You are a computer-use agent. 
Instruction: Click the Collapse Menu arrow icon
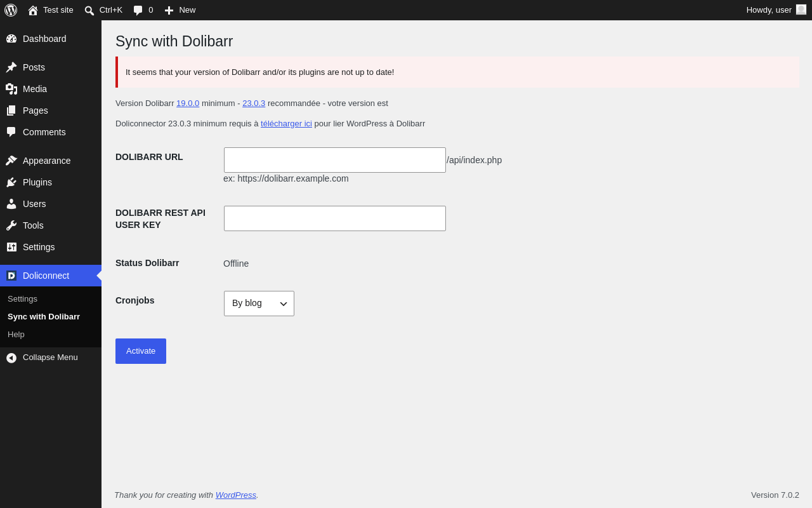(11, 358)
